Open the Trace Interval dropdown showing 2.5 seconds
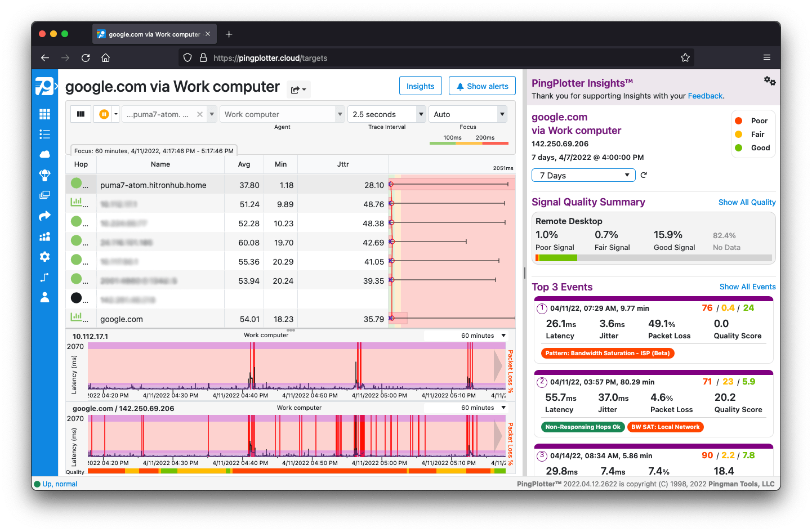812x532 pixels. (x=386, y=114)
